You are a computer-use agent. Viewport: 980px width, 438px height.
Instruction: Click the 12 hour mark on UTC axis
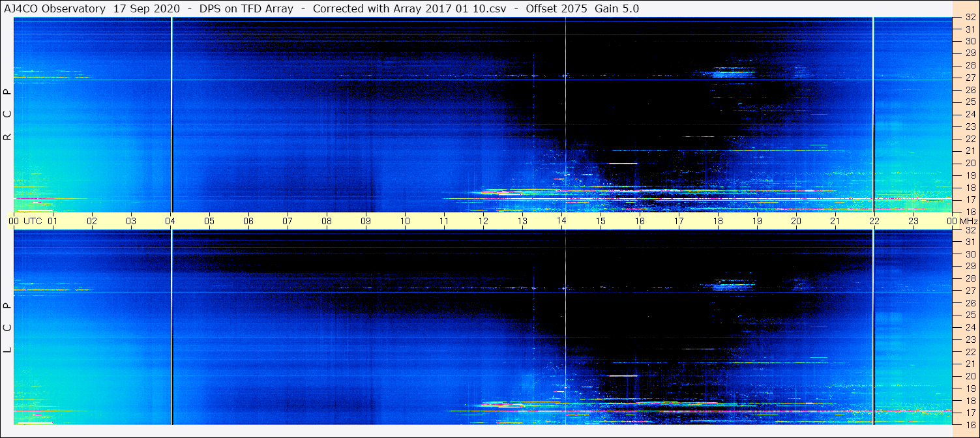click(x=483, y=221)
